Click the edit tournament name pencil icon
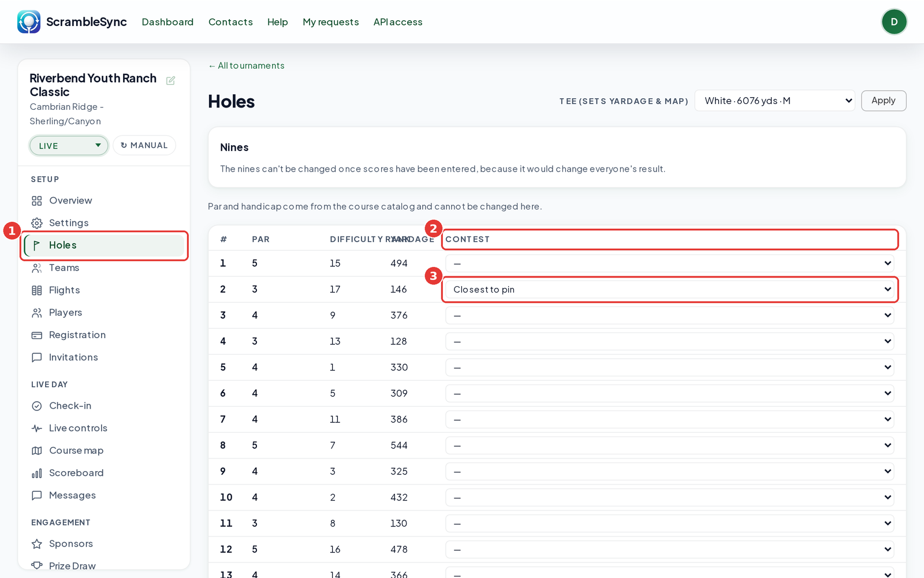 (170, 81)
